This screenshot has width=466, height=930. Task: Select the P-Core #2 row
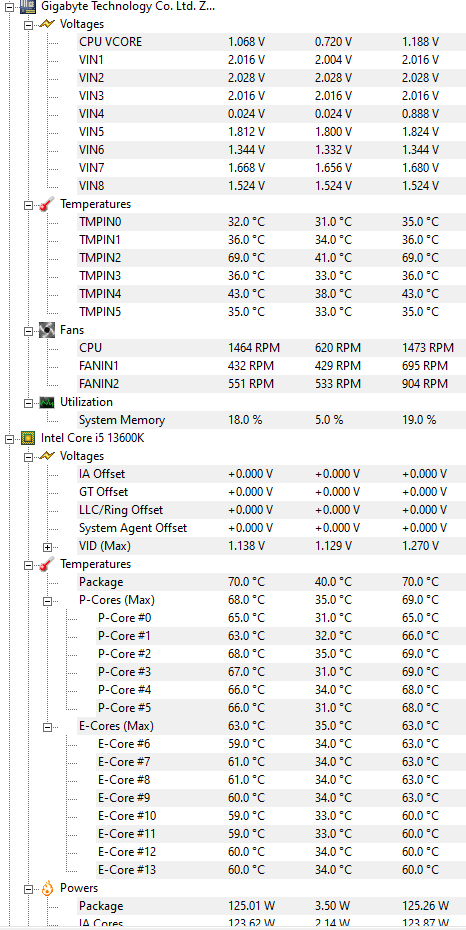tap(280, 654)
